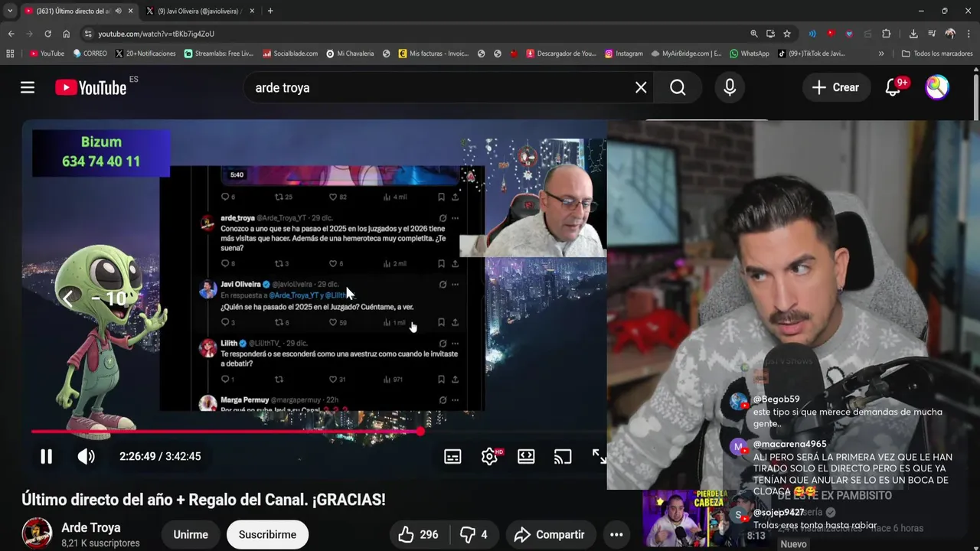Clear the 'arde troya' search text
This screenshot has height=551, width=980.
coord(641,87)
